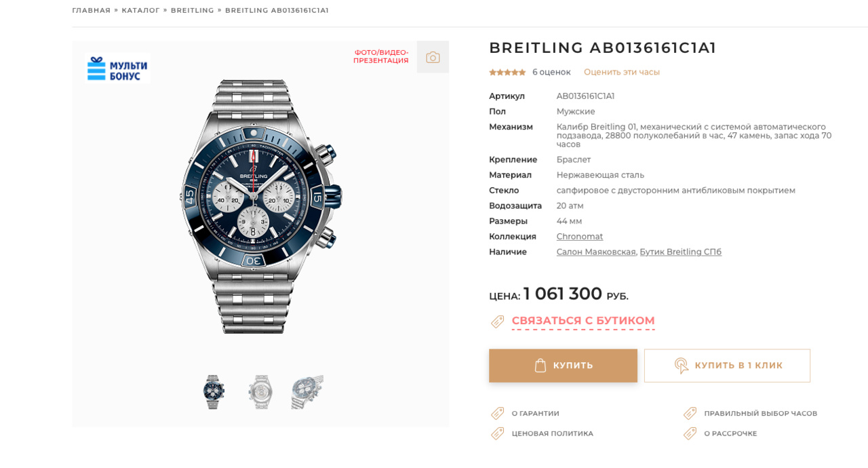Go to Главная in the breadcrumb
The image size is (868, 468).
pyautogui.click(x=91, y=10)
